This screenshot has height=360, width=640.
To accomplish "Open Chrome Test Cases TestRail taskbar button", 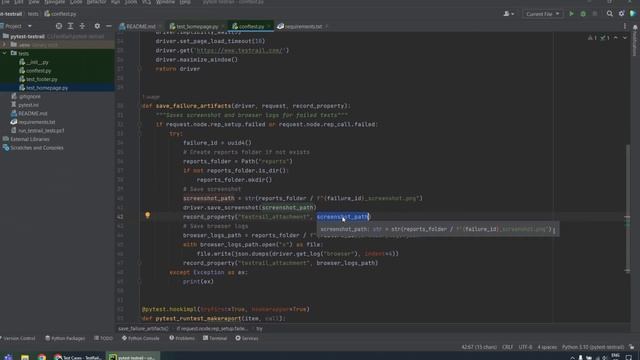I will (x=78, y=357).
